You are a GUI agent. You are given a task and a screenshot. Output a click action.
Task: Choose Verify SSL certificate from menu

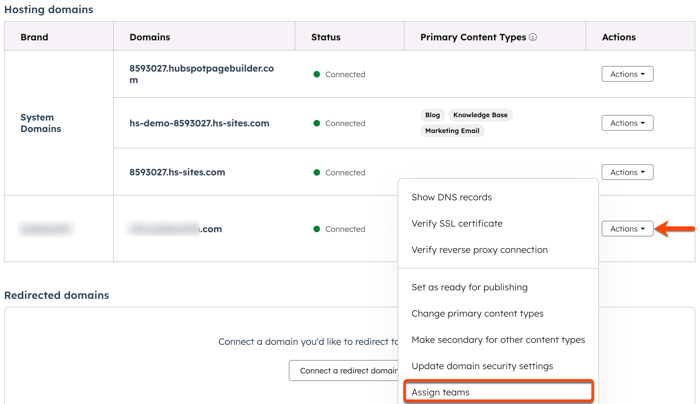[457, 224]
